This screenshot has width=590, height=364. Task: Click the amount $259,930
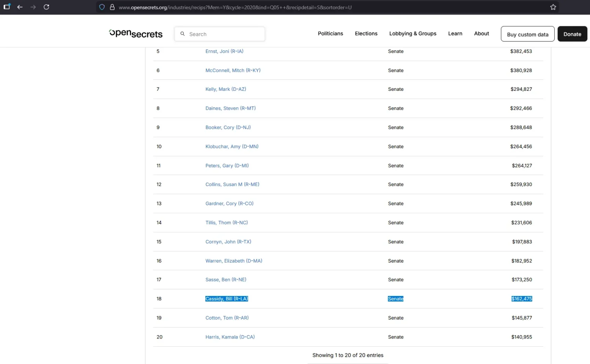[x=521, y=184]
